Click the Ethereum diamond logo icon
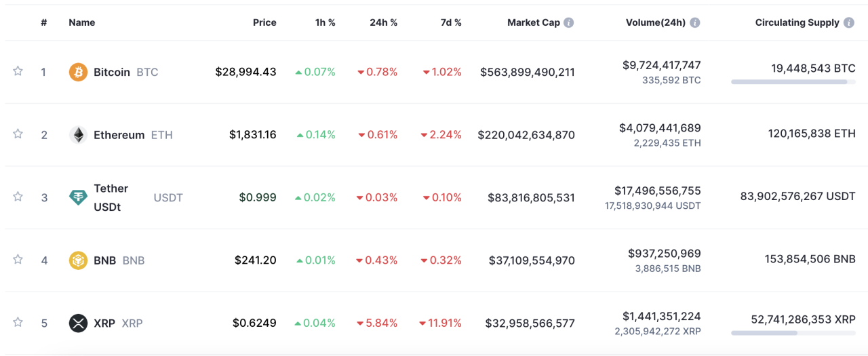This screenshot has width=868, height=356. (79, 135)
